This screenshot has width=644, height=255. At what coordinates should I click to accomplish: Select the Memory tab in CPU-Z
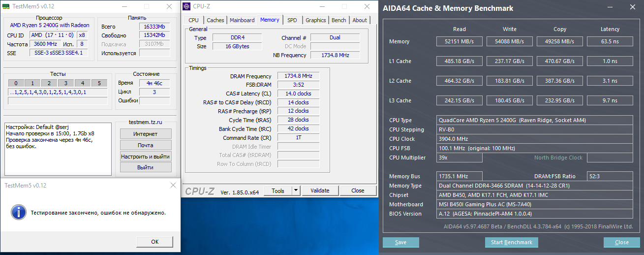(x=270, y=20)
